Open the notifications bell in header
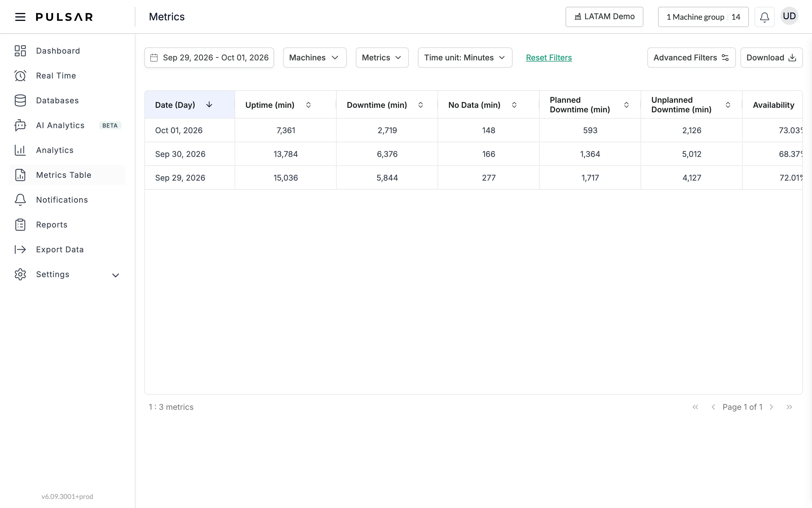 pyautogui.click(x=764, y=17)
